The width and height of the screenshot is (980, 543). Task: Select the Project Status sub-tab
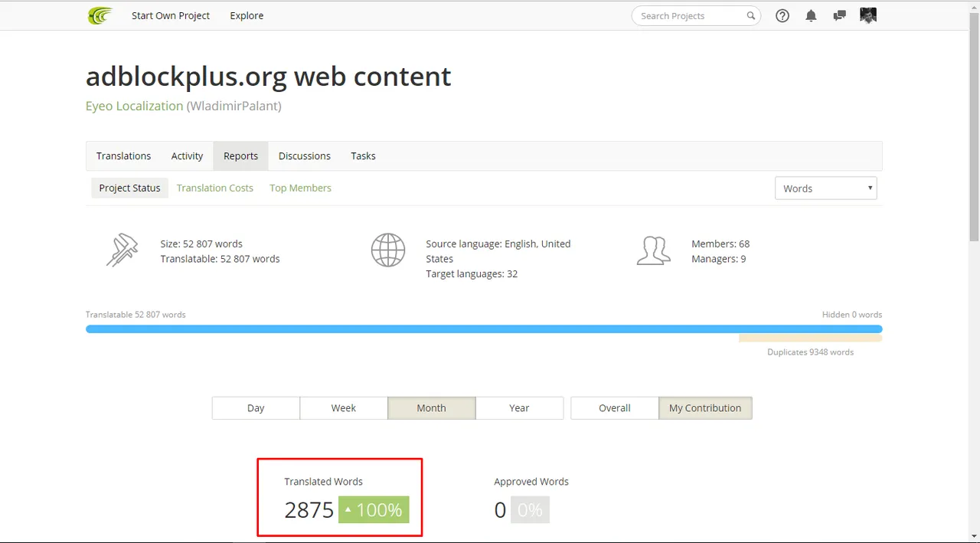tap(129, 188)
